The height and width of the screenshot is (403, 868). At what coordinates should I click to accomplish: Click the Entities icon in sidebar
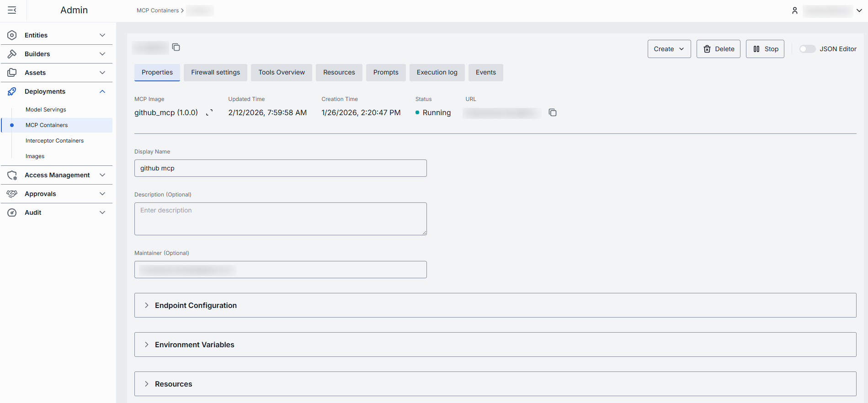tap(12, 35)
